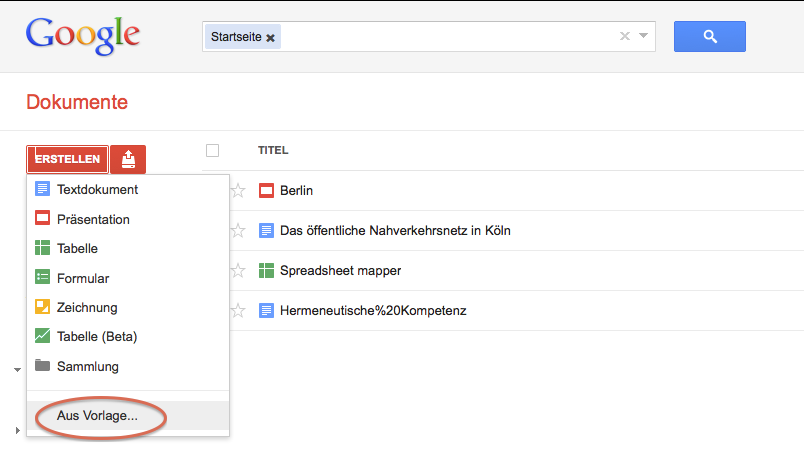Viewport: 804px width, 472px height.
Task: Open the Spreadsheet mapper file
Action: click(x=340, y=271)
